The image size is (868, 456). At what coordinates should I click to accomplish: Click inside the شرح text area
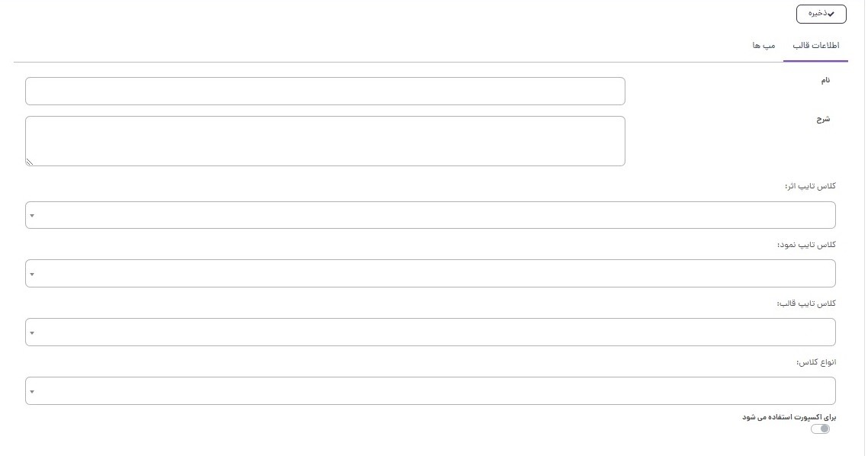pyautogui.click(x=325, y=141)
